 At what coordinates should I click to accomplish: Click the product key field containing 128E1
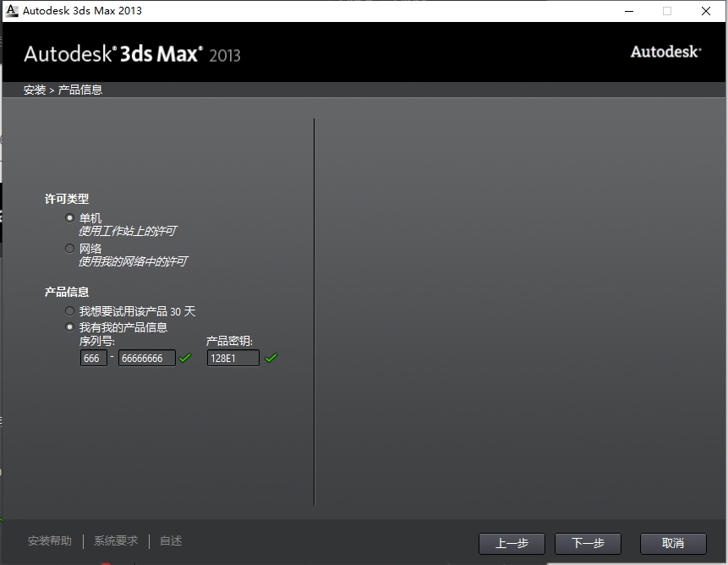click(233, 358)
